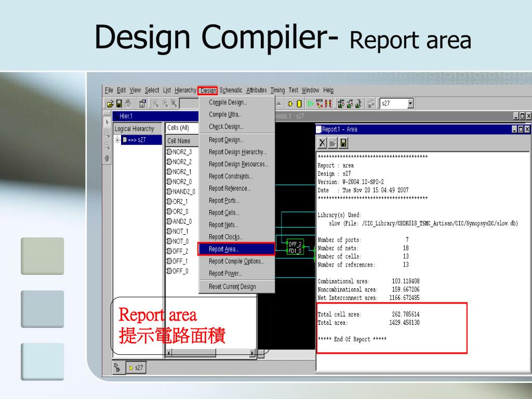Click the hierarchy tree icon in bottom bar
Image resolution: width=532 pixels, height=399 pixels.
[117, 367]
